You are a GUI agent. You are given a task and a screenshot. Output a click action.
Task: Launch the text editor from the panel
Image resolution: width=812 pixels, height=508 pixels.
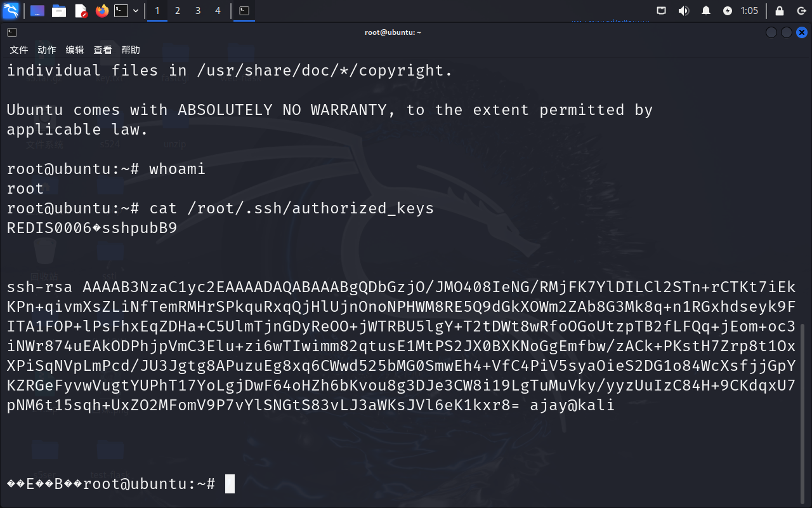coord(81,11)
